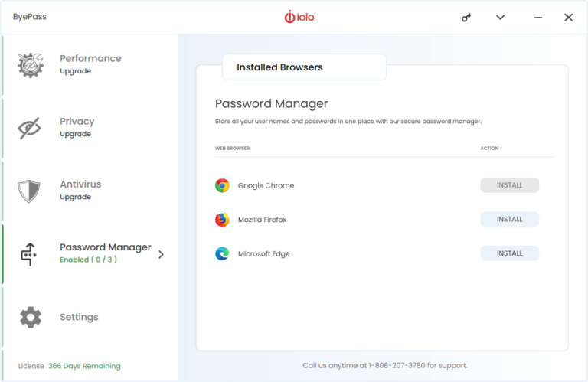588x382 pixels.
Task: Click the Password Manager sidebar icon
Action: click(x=29, y=254)
